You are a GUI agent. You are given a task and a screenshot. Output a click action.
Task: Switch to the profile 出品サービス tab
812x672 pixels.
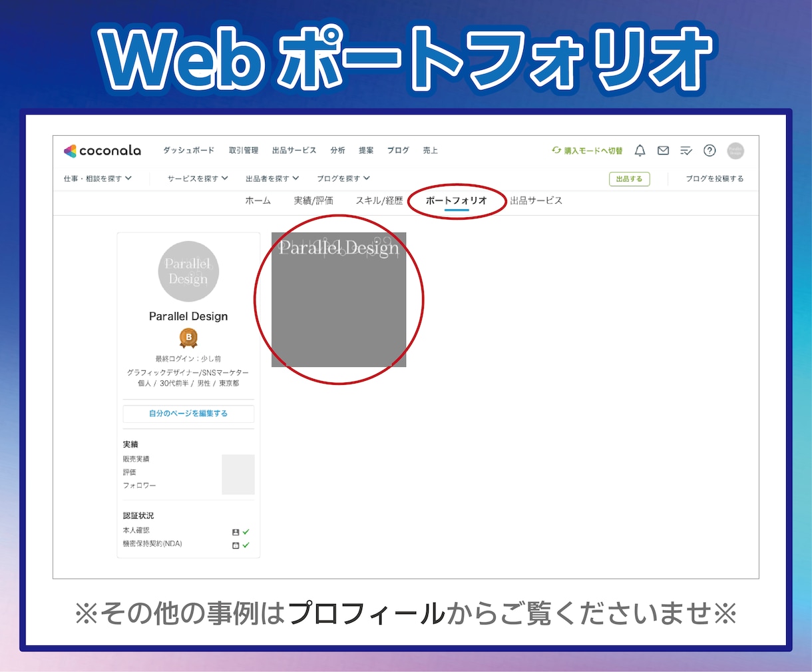(536, 200)
